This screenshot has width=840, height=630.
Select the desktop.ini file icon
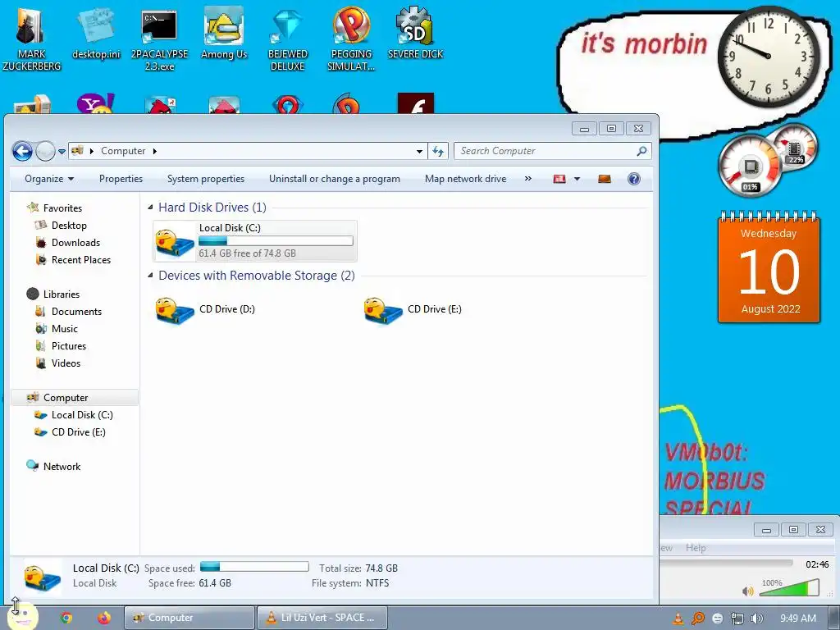pos(97,33)
